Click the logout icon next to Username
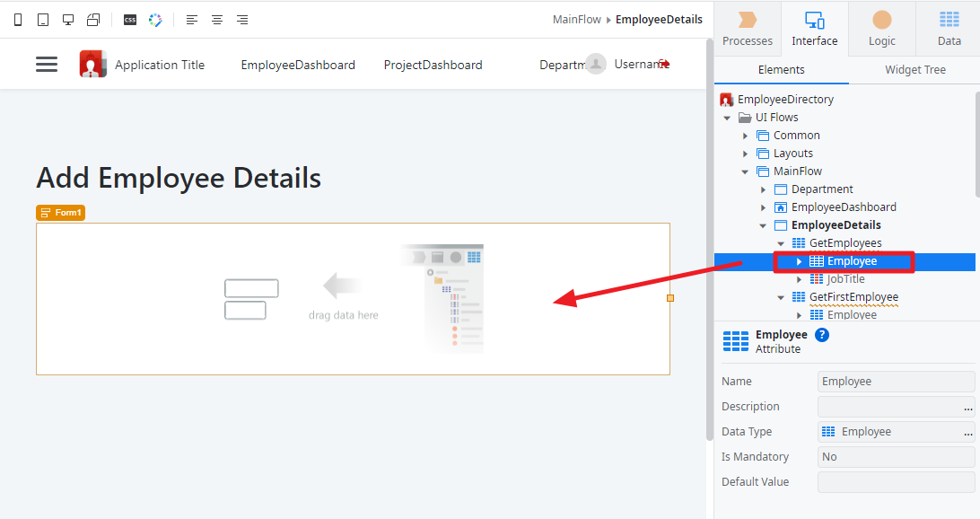This screenshot has width=980, height=519. [664, 64]
